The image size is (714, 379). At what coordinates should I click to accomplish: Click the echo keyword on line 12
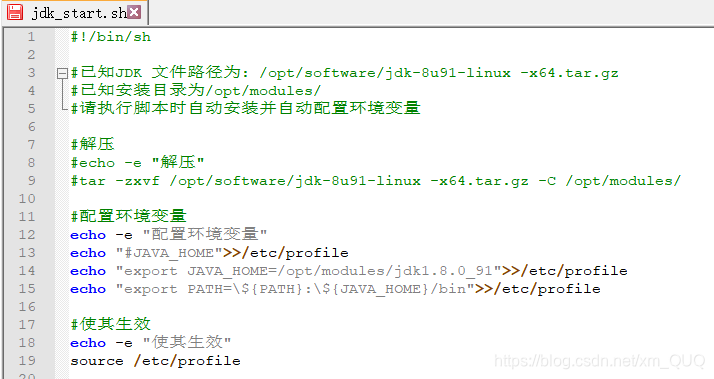(88, 235)
